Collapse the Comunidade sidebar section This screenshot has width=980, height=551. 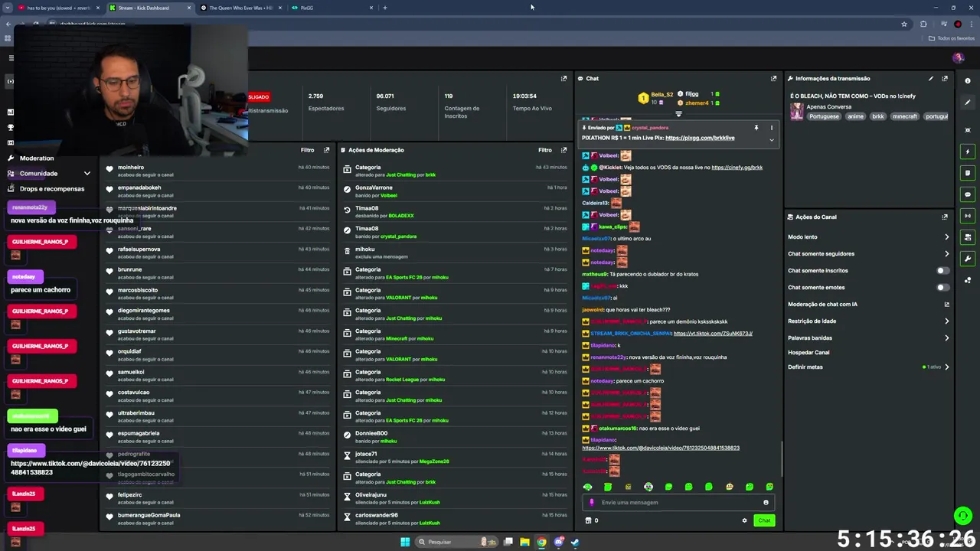click(87, 174)
